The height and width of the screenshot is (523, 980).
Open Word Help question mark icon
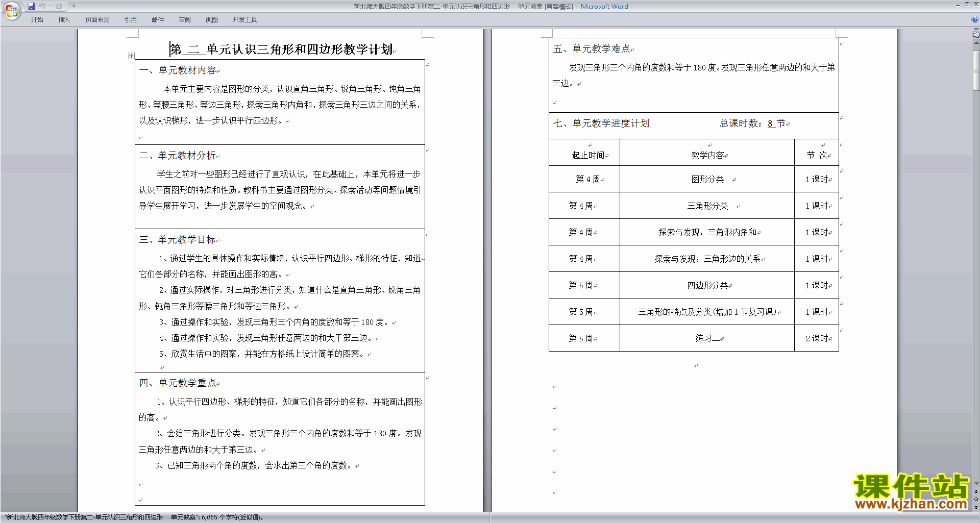975,20
